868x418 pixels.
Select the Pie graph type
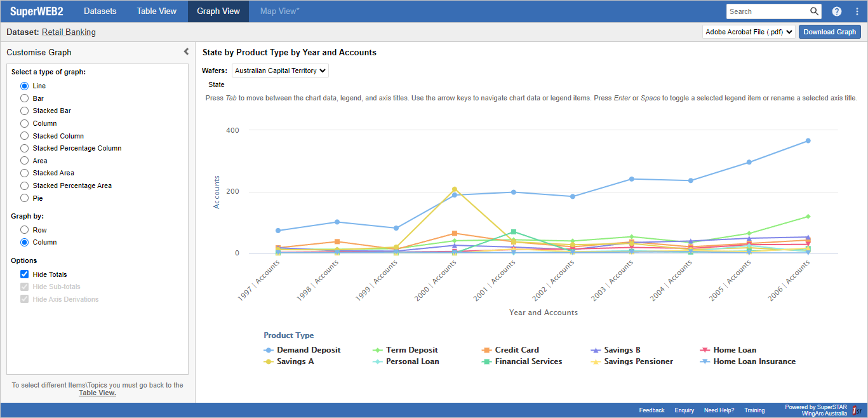24,198
